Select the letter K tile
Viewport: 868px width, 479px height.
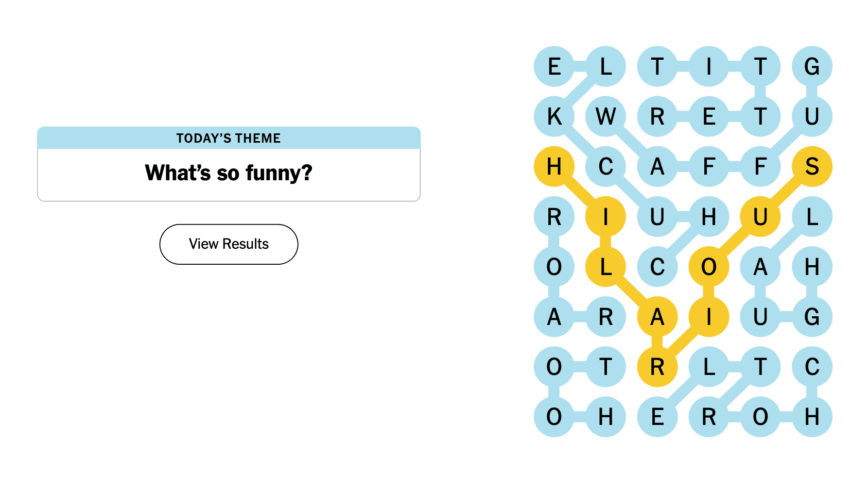554,116
